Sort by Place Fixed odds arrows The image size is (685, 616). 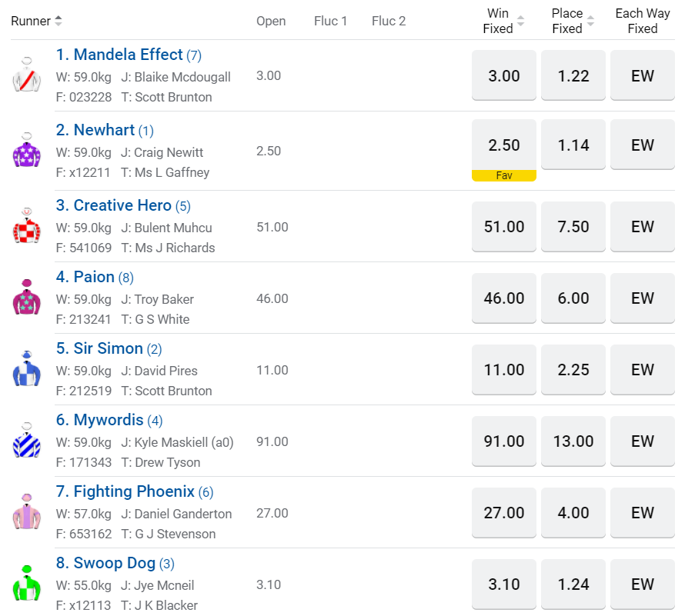(x=590, y=21)
